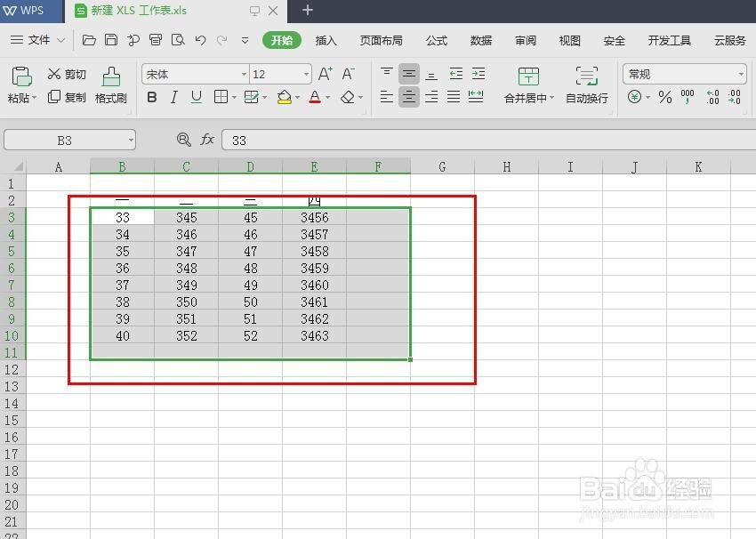Viewport: 756px width, 539px height.
Task: Decrease font size with A- icon
Action: click(x=348, y=74)
